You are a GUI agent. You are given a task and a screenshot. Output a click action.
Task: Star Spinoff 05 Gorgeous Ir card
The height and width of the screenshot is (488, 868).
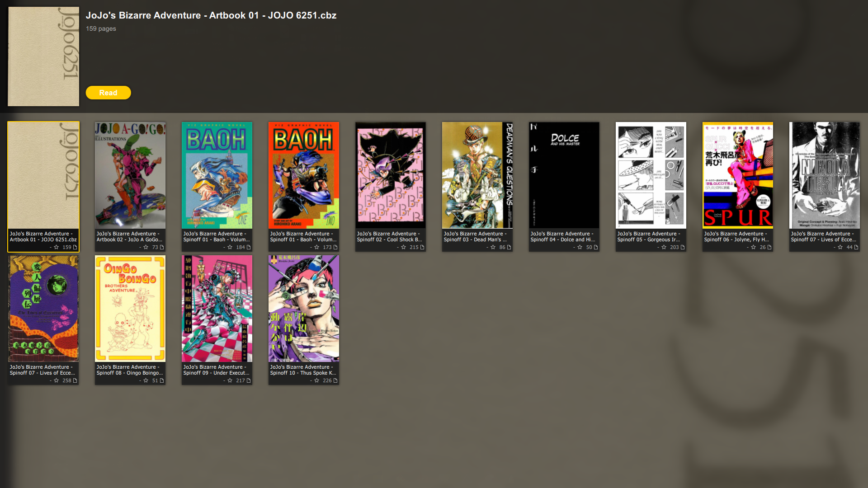pos(664,247)
